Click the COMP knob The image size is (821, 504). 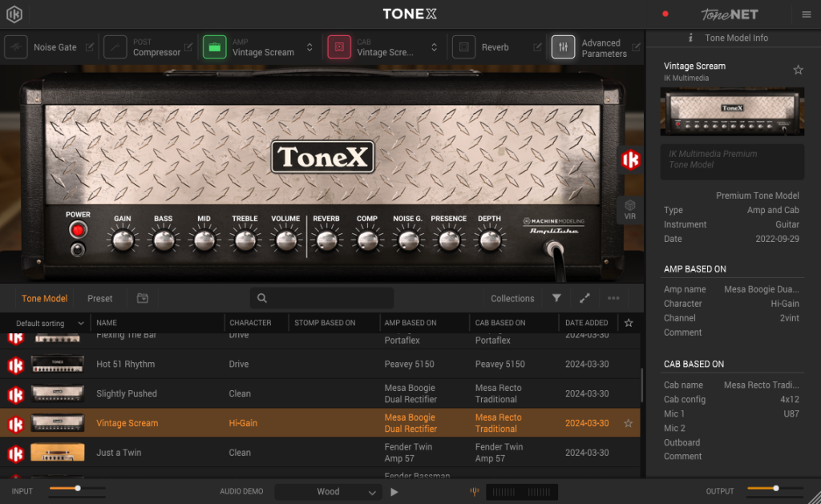367,240
